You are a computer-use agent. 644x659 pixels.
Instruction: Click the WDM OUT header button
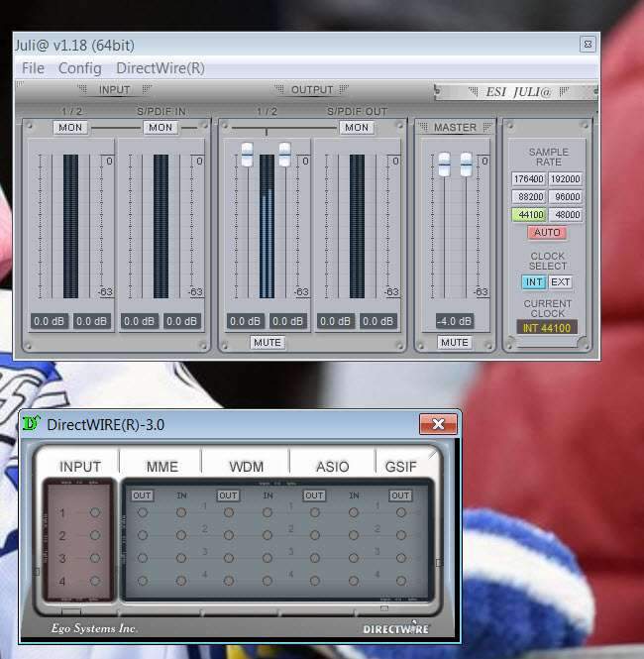tap(228, 495)
